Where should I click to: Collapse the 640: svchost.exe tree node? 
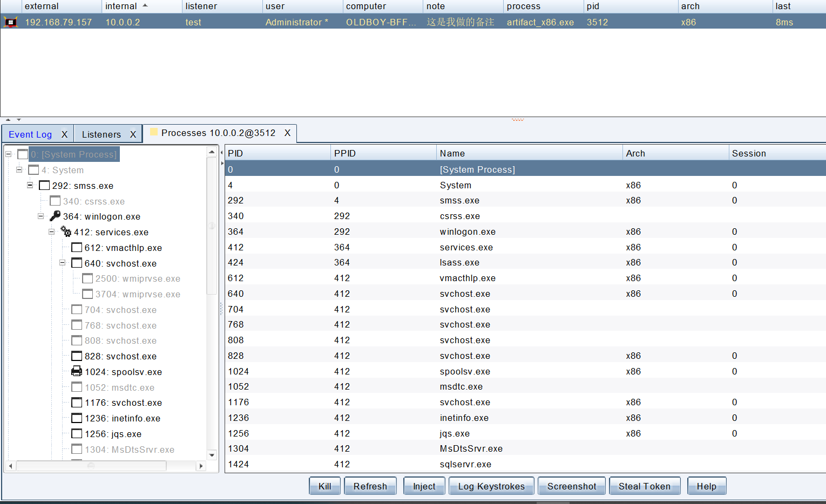(63, 263)
